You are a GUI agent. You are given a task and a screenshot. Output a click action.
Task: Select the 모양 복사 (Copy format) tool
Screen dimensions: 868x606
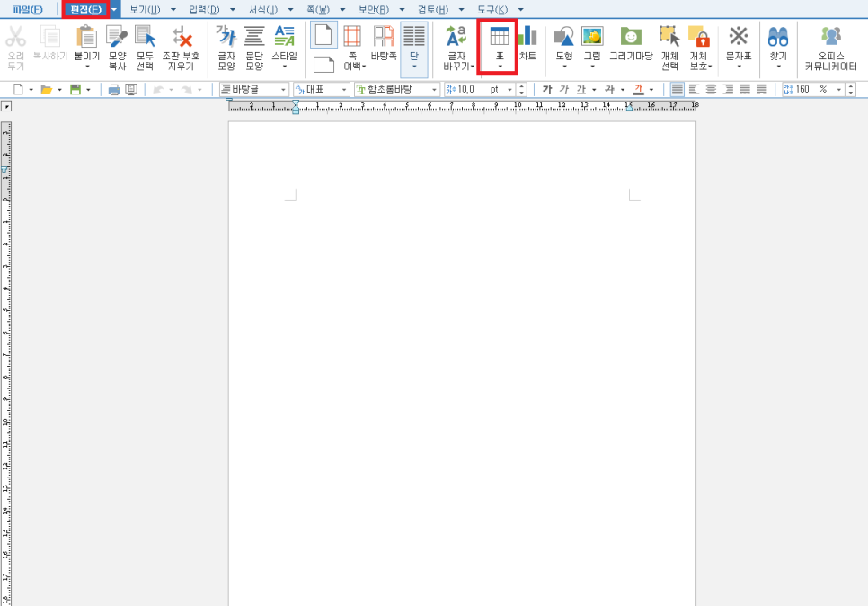pyautogui.click(x=117, y=48)
